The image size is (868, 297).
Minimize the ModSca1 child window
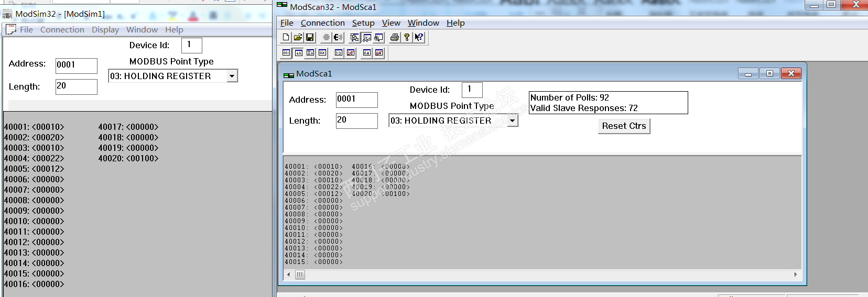click(748, 73)
